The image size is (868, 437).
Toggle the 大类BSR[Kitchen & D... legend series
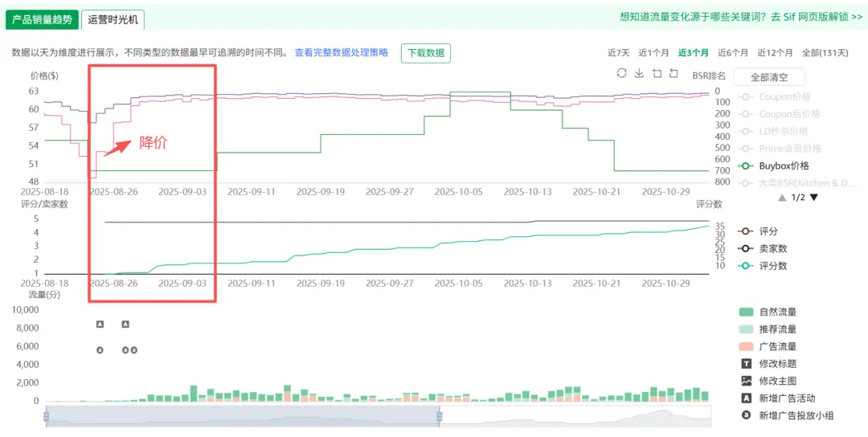click(x=798, y=182)
